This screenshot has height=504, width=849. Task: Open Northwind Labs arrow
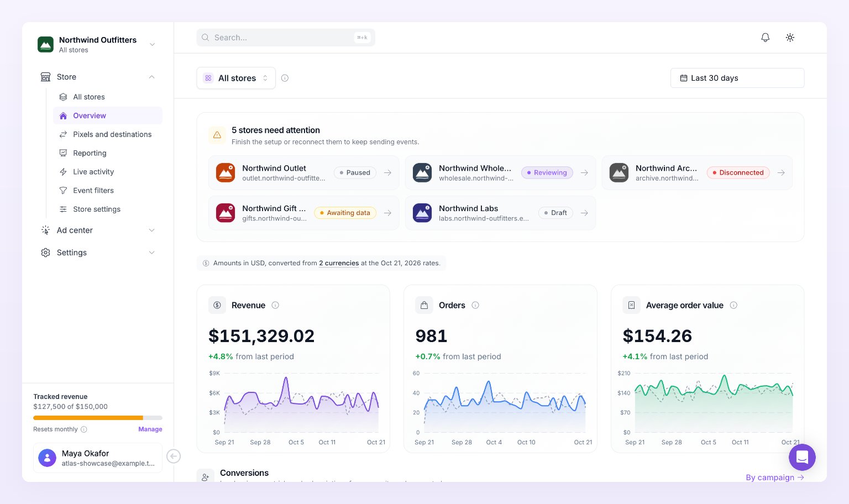click(584, 213)
